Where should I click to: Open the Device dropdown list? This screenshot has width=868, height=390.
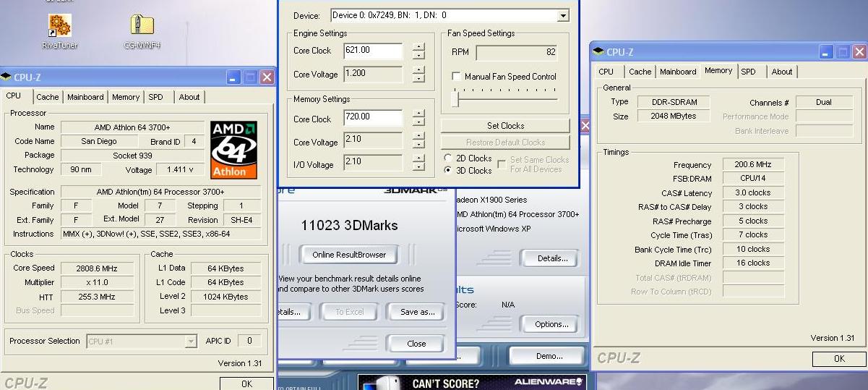pos(563,15)
